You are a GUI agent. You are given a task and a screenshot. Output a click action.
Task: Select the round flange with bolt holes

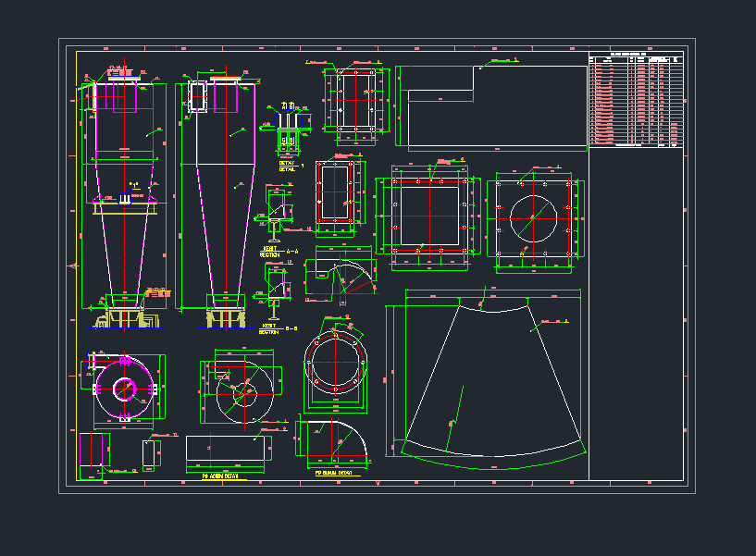point(337,364)
